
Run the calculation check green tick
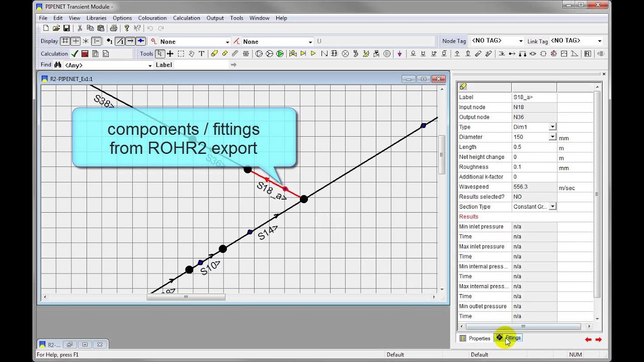pyautogui.click(x=74, y=54)
